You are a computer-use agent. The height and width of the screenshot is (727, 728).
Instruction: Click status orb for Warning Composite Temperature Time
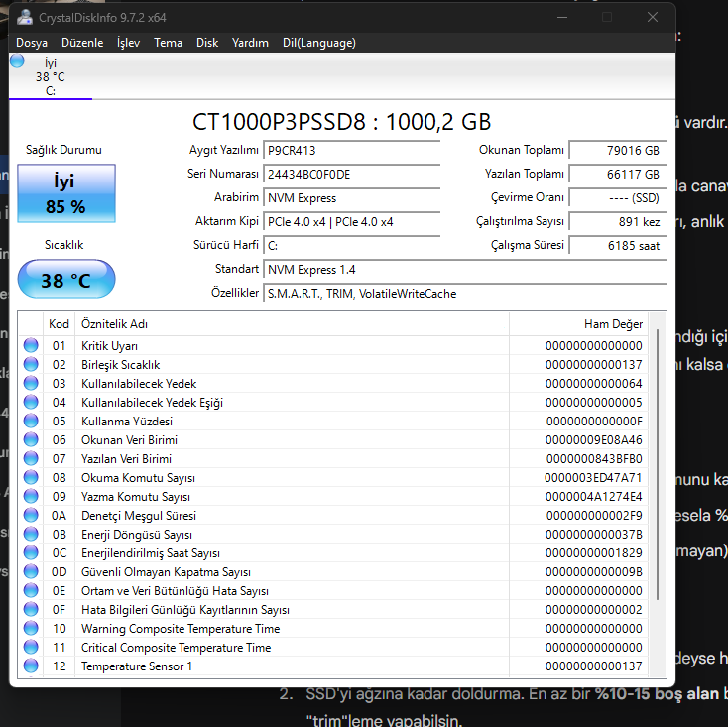[x=31, y=628]
